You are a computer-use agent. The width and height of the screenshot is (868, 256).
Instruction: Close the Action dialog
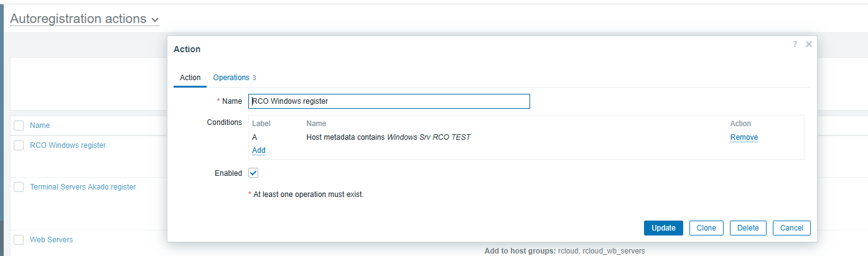tap(808, 44)
